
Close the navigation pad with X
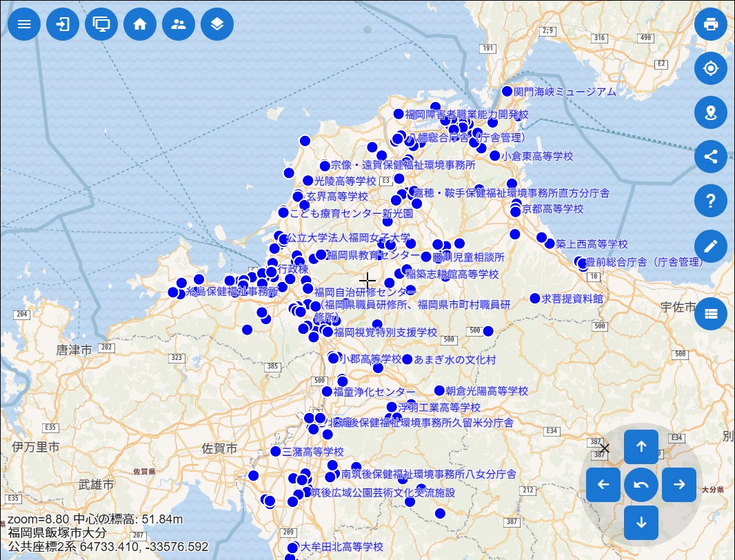tap(605, 448)
